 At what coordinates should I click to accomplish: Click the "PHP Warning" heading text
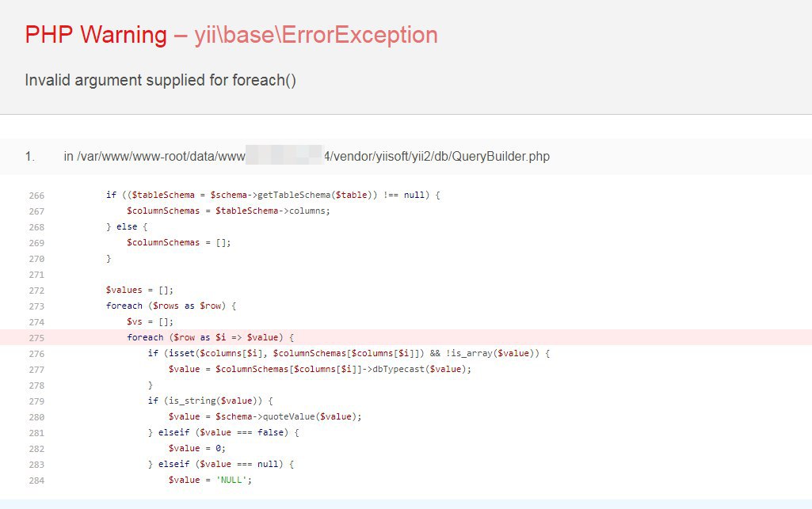(96, 35)
